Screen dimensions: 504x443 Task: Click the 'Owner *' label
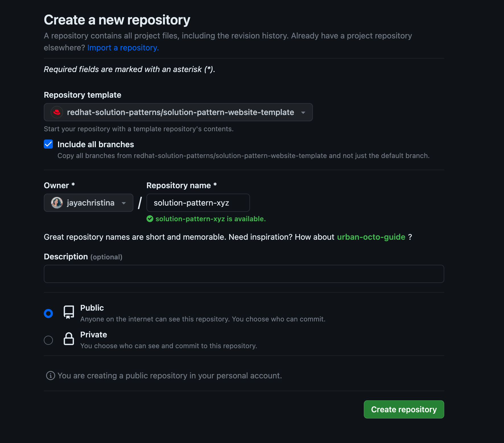pyautogui.click(x=59, y=185)
